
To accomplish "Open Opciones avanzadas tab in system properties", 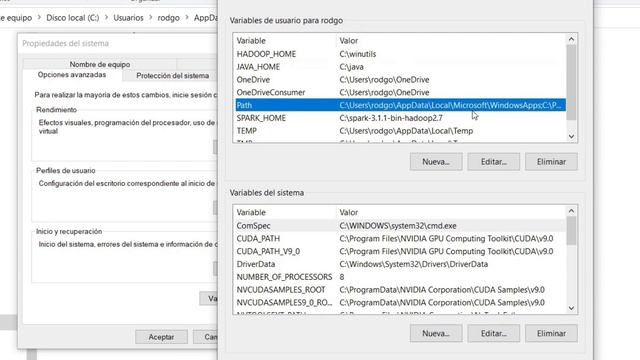I will (x=72, y=75).
